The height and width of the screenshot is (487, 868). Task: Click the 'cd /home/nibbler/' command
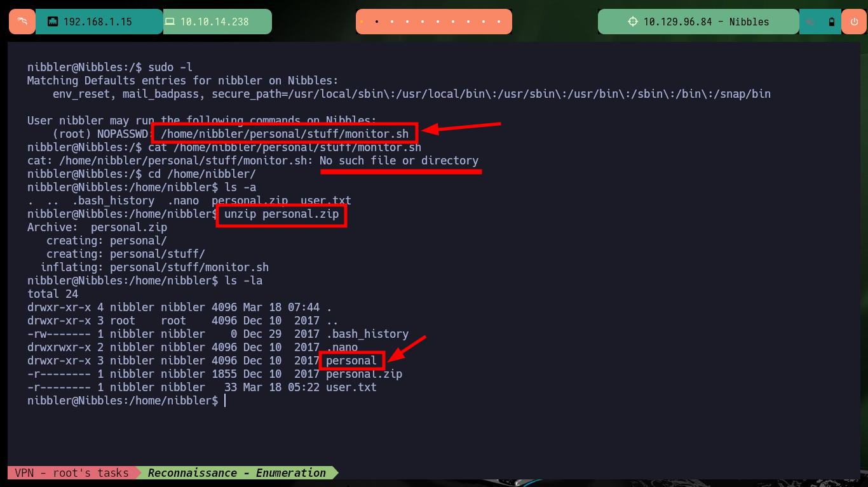click(202, 174)
